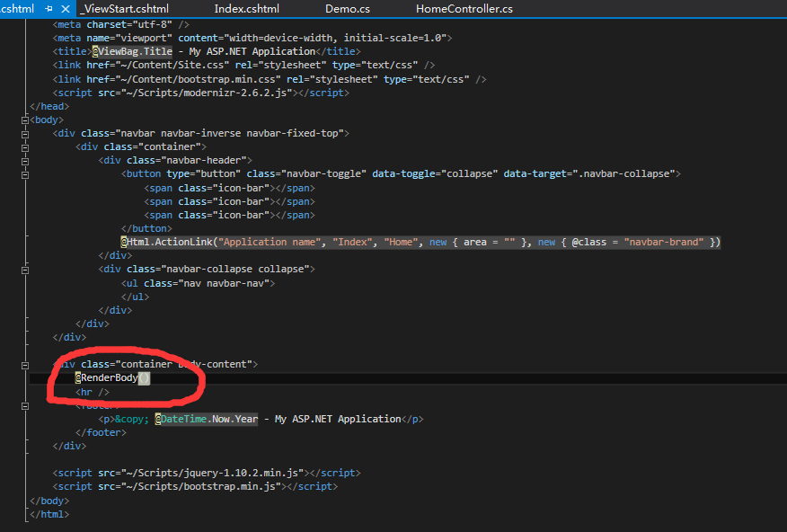Image resolution: width=787 pixels, height=532 pixels.
Task: Click the data-toggle="collapse" attribute
Action: [x=435, y=173]
